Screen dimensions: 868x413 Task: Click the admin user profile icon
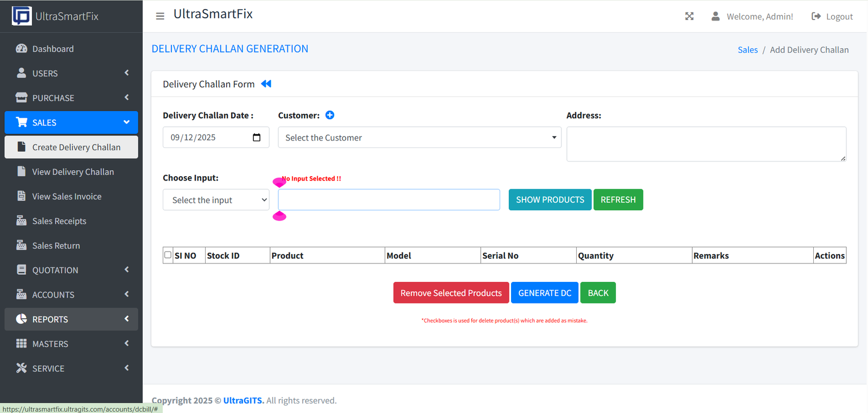pos(716,16)
